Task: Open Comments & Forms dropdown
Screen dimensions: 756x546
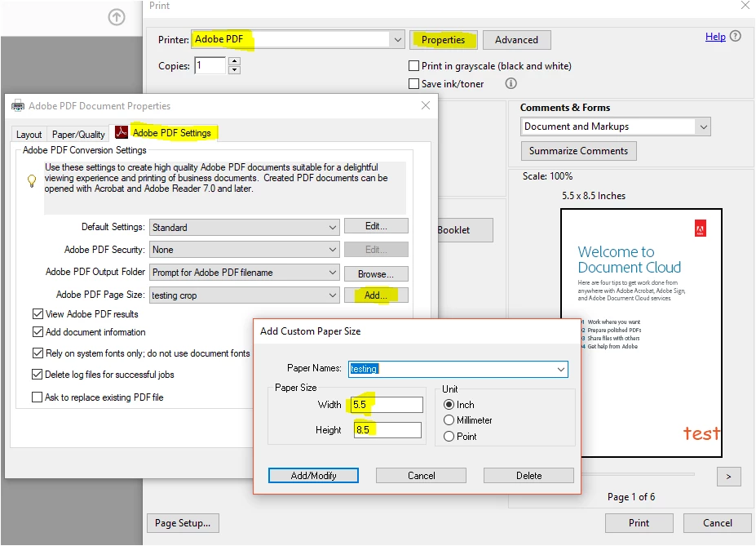Action: click(x=704, y=127)
